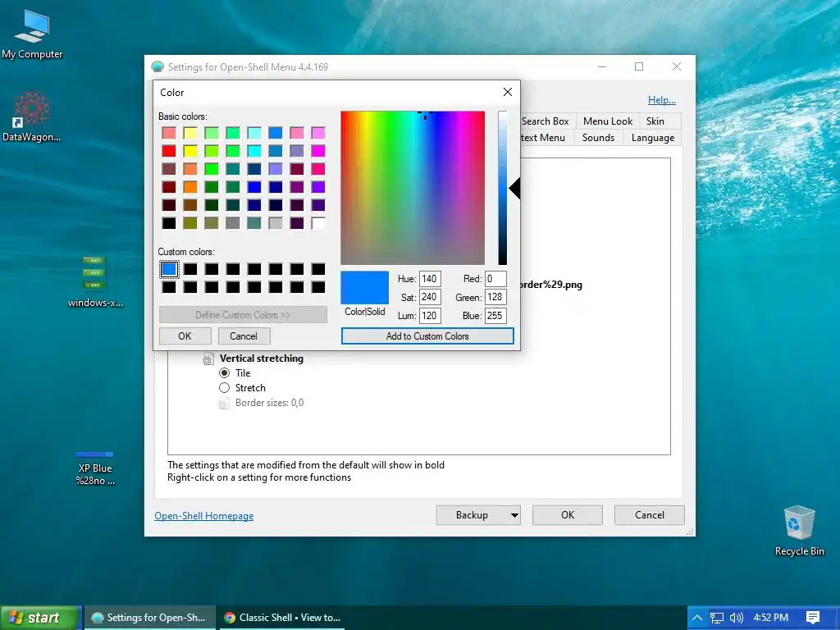
Task: Click the Open-Shell shell icon in title bar
Action: [x=157, y=67]
